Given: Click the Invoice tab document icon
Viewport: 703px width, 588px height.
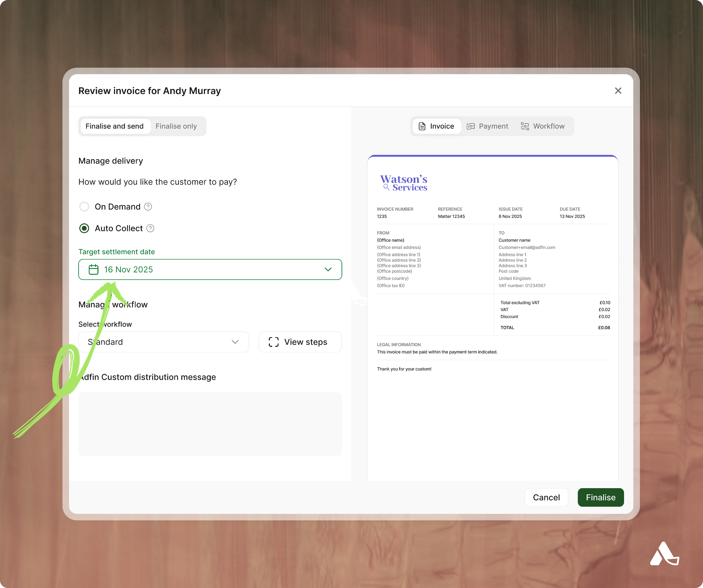Looking at the screenshot, I should click(422, 126).
